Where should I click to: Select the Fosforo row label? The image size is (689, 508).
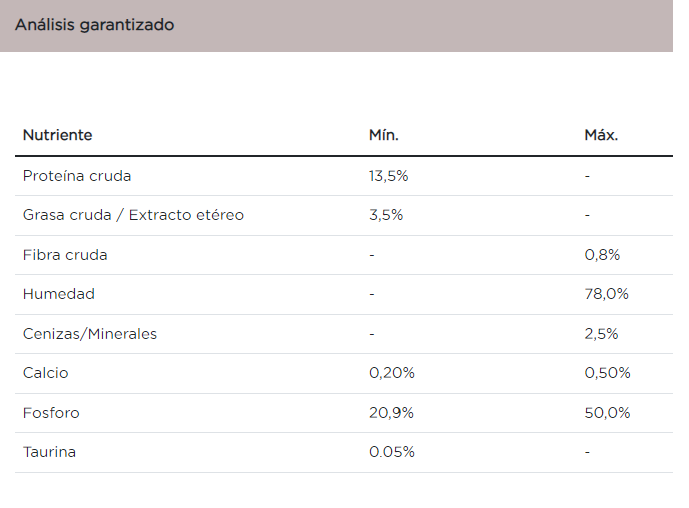(51, 413)
